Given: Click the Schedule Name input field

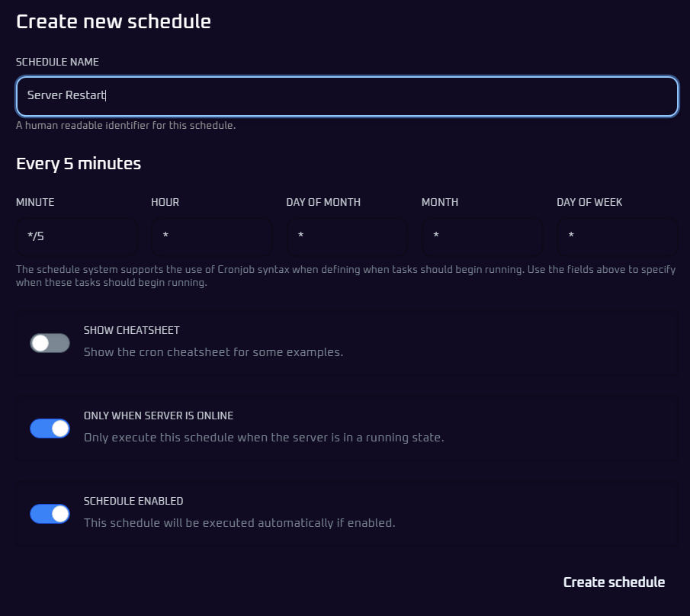Looking at the screenshot, I should coord(347,96).
